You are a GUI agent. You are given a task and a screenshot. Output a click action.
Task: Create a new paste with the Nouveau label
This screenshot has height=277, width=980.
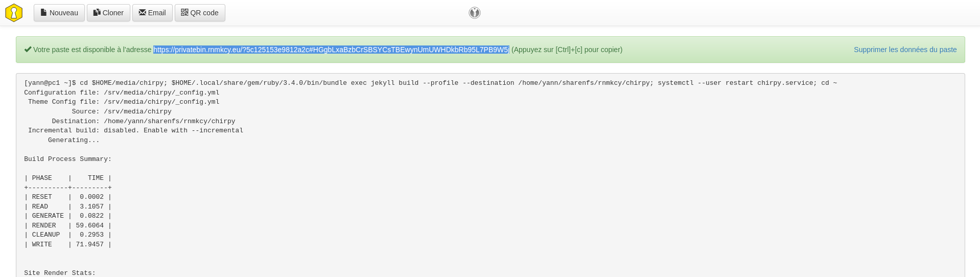[64, 13]
